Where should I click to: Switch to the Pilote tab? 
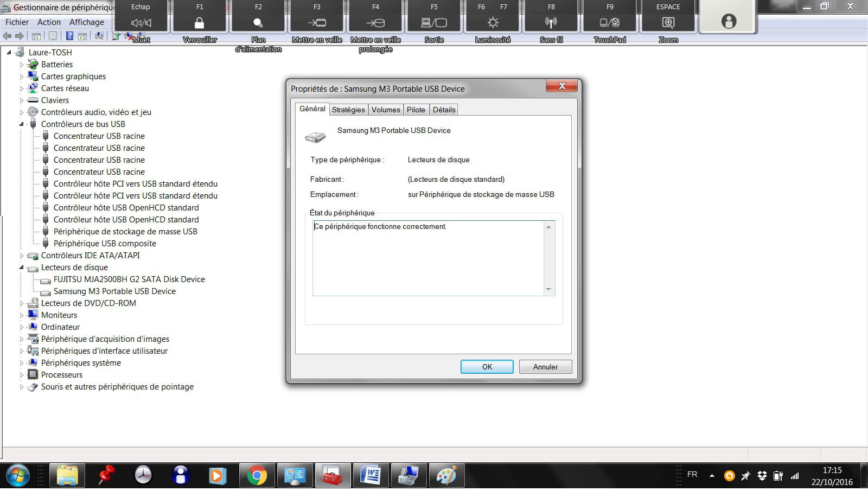416,110
